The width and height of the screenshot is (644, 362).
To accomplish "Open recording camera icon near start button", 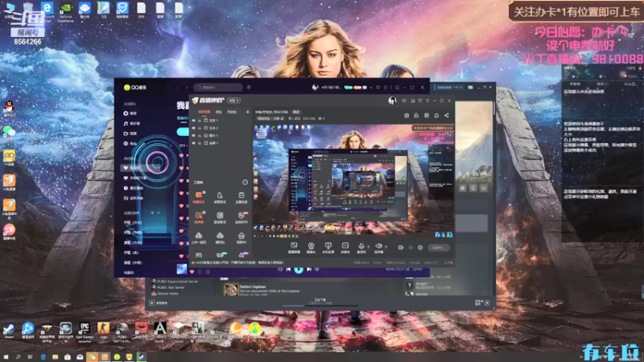I will coord(401,248).
